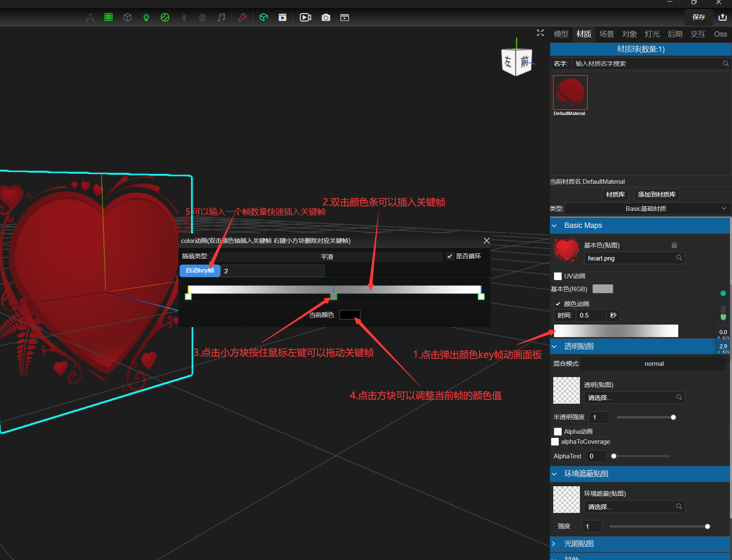The image size is (732, 560).
Task: Select the leftmost keyframe square
Action: pos(188,297)
